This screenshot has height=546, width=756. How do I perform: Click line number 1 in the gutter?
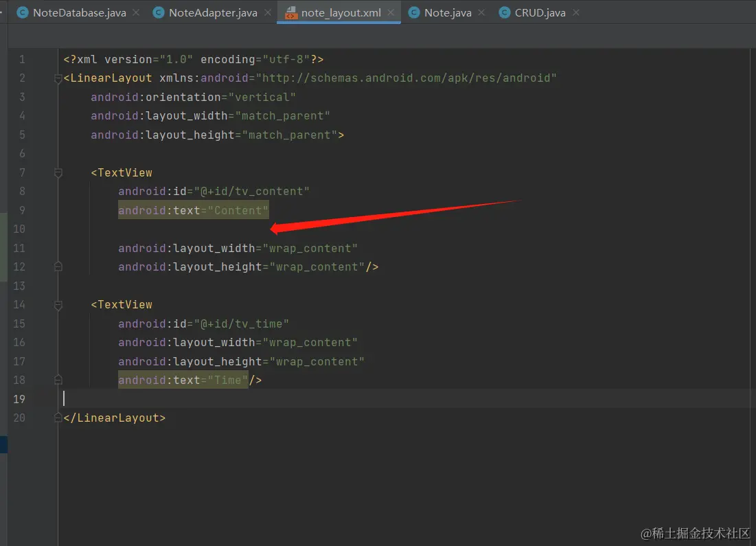[x=22, y=59]
